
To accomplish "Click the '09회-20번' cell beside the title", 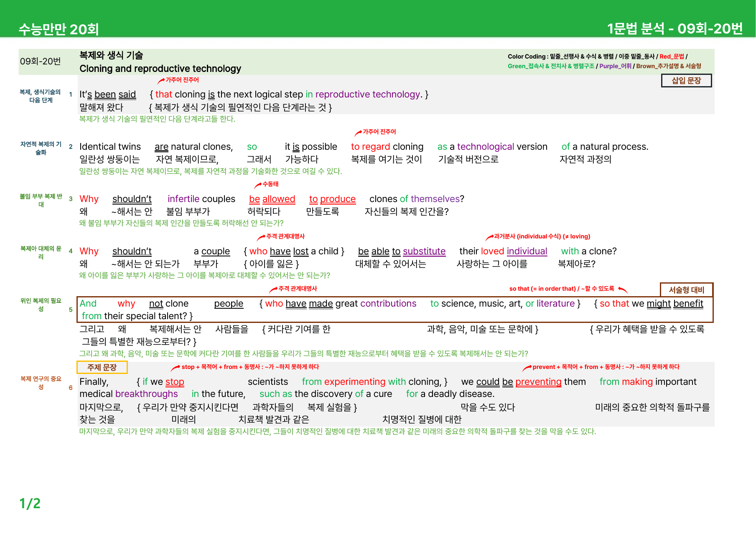I will click(x=41, y=61).
